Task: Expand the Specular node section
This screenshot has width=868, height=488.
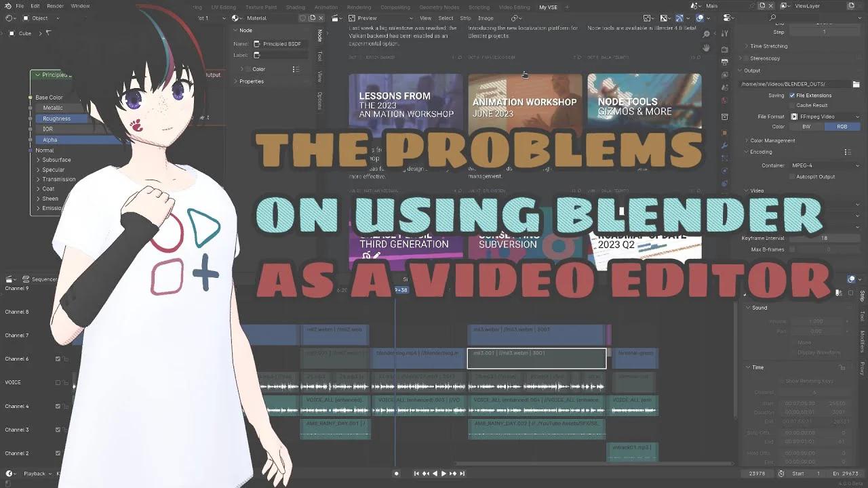Action: (x=51, y=170)
